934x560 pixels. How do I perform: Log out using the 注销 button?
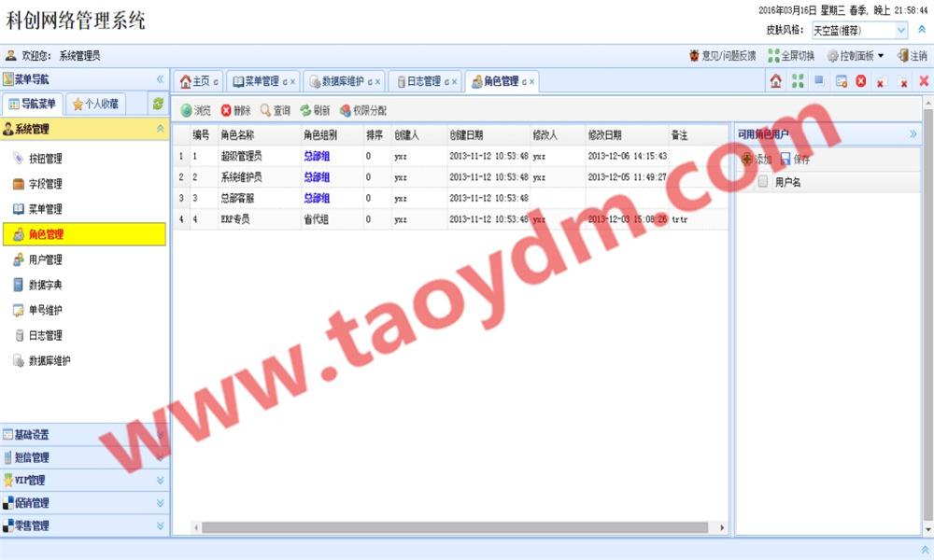(x=913, y=56)
